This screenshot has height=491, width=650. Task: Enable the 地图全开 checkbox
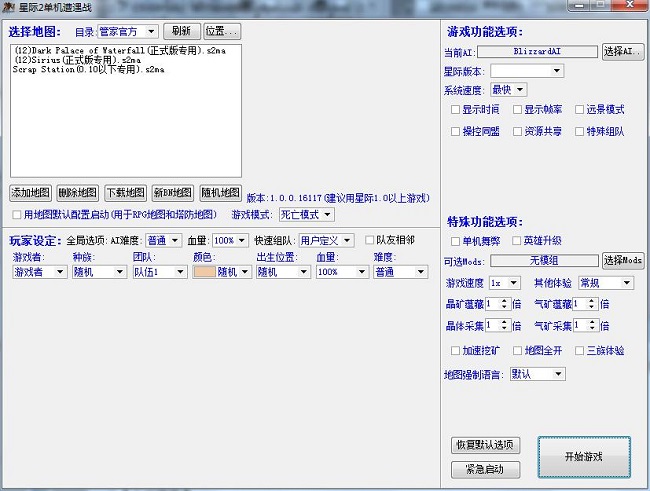pos(517,351)
